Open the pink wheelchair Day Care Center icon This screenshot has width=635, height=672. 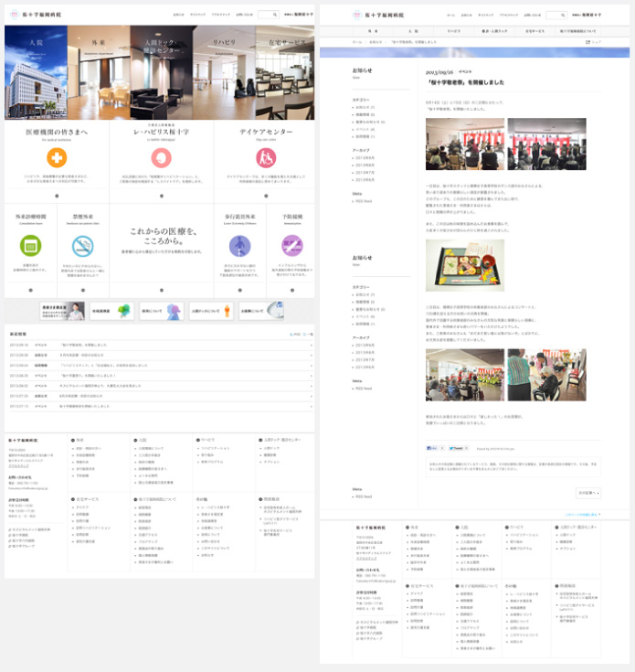[266, 157]
